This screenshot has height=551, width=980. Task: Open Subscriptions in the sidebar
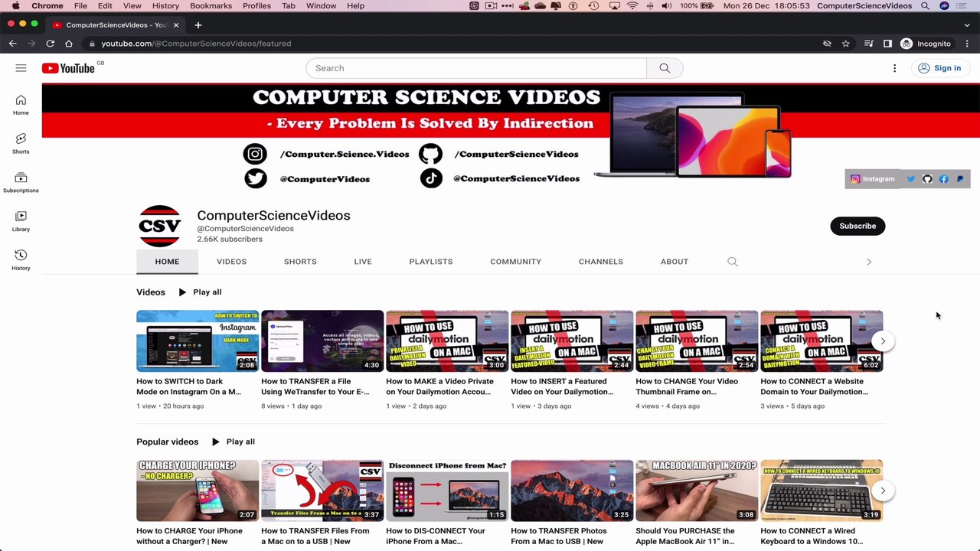coord(21,182)
